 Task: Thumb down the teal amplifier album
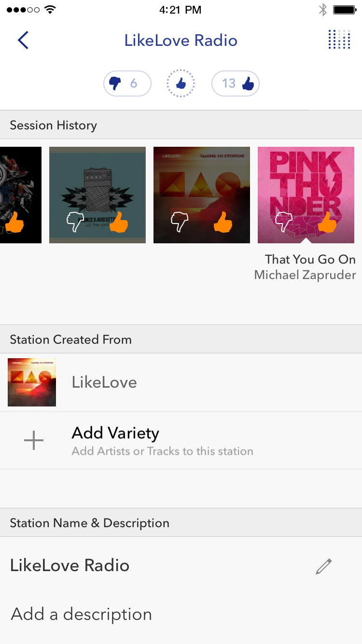(75, 222)
